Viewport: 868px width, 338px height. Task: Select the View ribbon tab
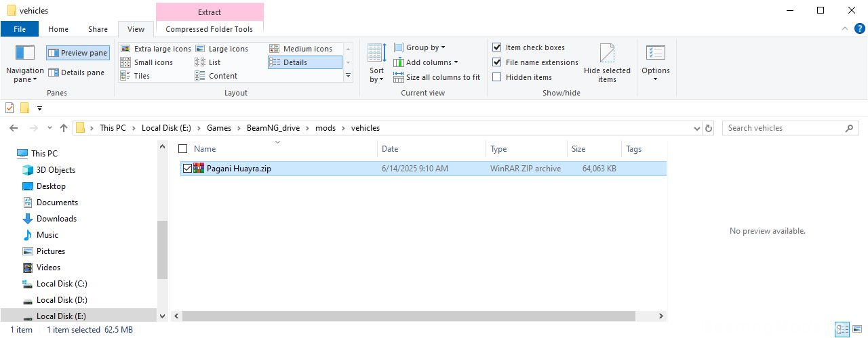click(x=136, y=29)
